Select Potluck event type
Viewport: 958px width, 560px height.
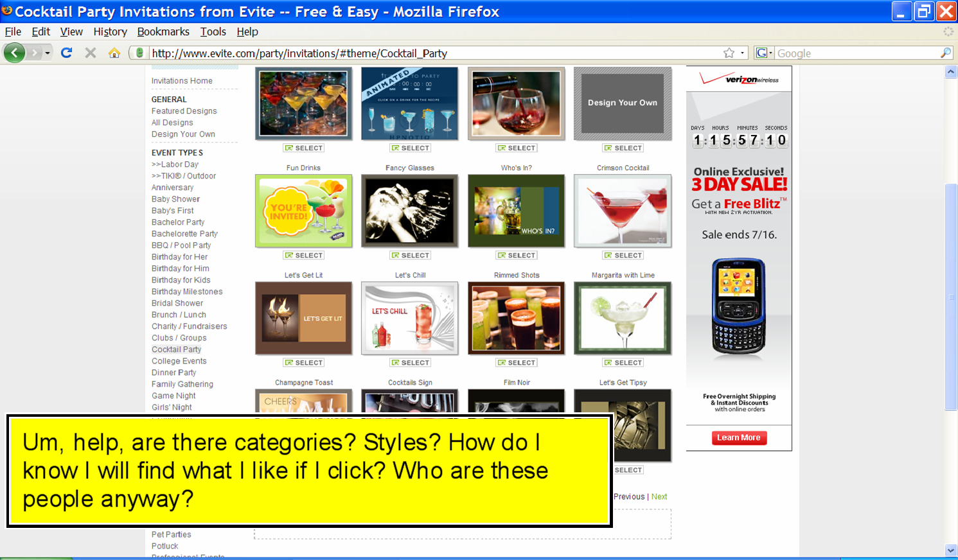(164, 546)
